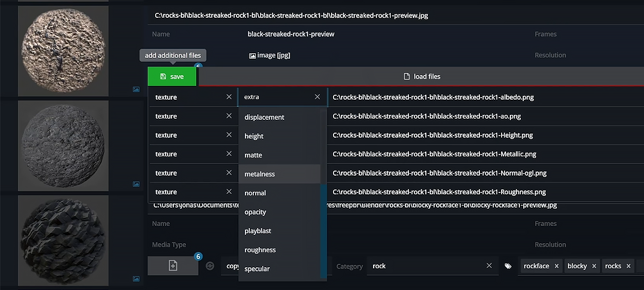644x290 pixels.
Task: Click the tag icon beside the Category field
Action: 508,266
